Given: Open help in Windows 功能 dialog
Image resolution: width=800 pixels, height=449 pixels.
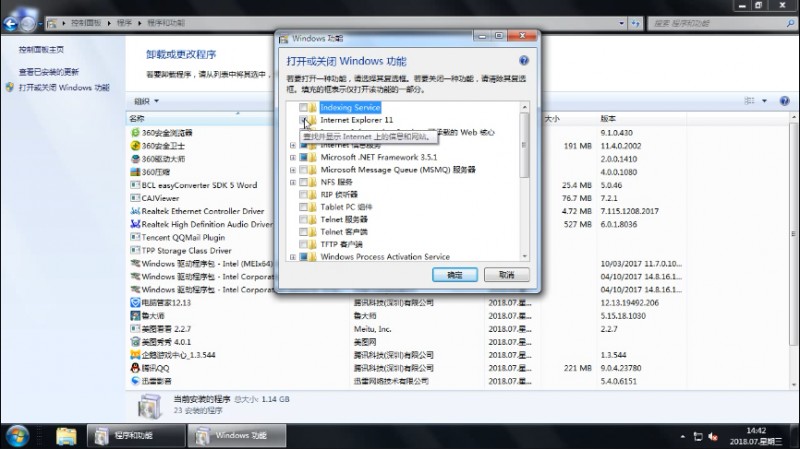Looking at the screenshot, I should point(523,61).
